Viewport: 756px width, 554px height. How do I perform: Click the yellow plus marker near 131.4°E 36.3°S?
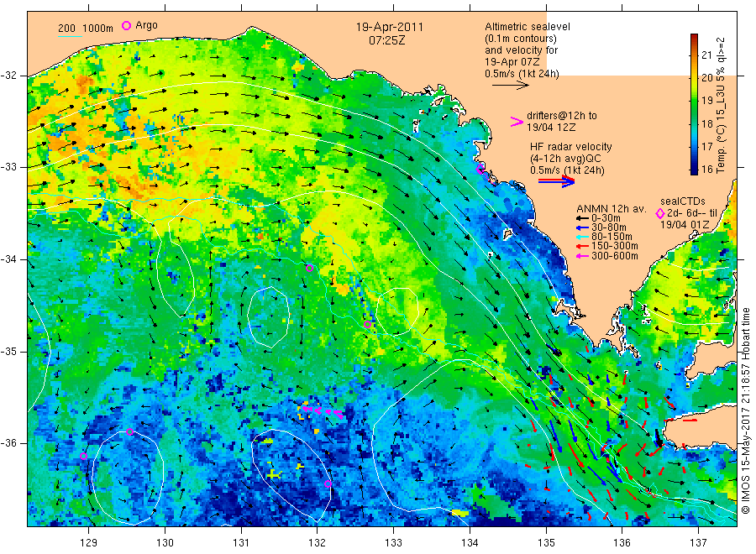tap(273, 475)
